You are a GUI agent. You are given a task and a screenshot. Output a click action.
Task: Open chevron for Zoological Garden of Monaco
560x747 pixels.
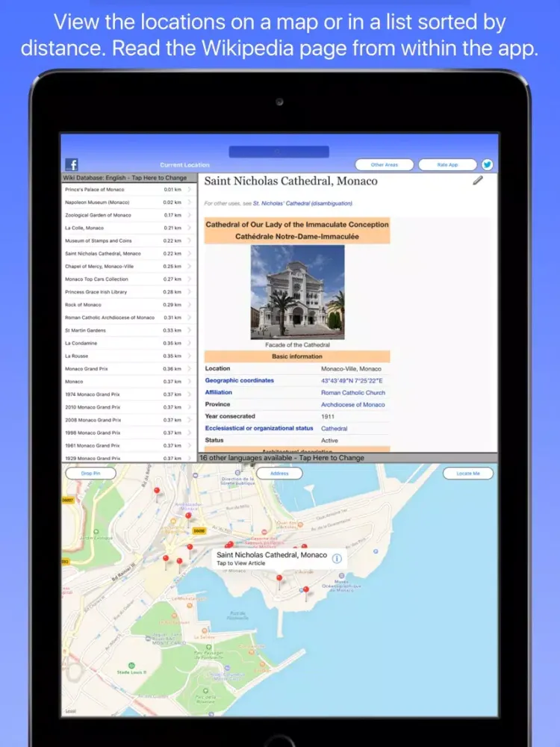coord(189,215)
